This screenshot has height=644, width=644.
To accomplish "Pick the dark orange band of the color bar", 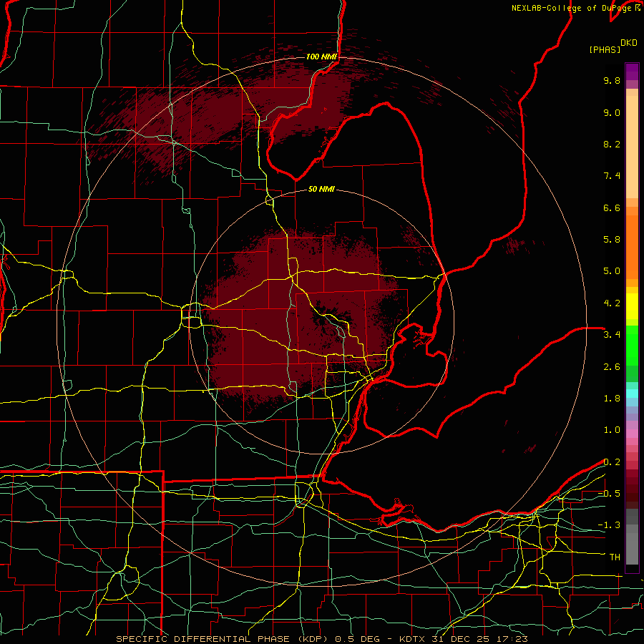I will coord(632,247).
